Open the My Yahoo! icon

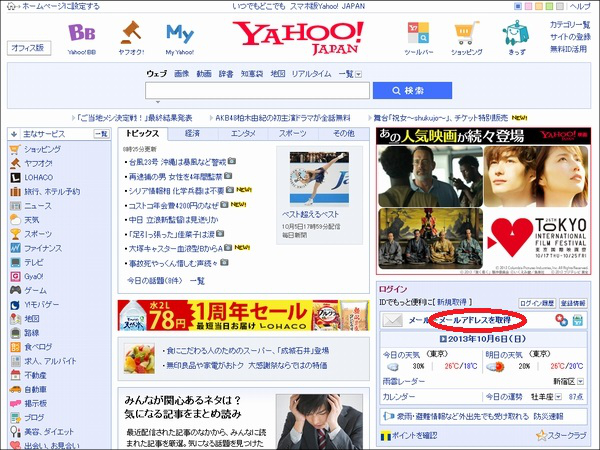pos(180,34)
